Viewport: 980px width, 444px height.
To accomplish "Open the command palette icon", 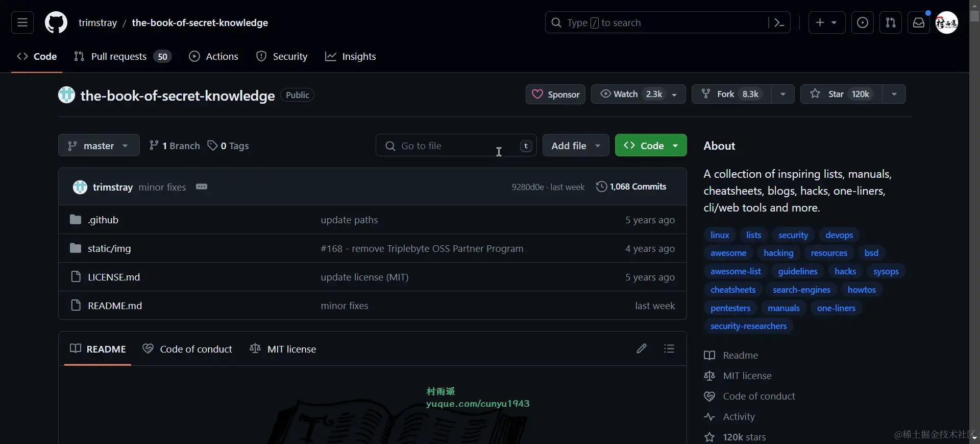I will [x=779, y=22].
